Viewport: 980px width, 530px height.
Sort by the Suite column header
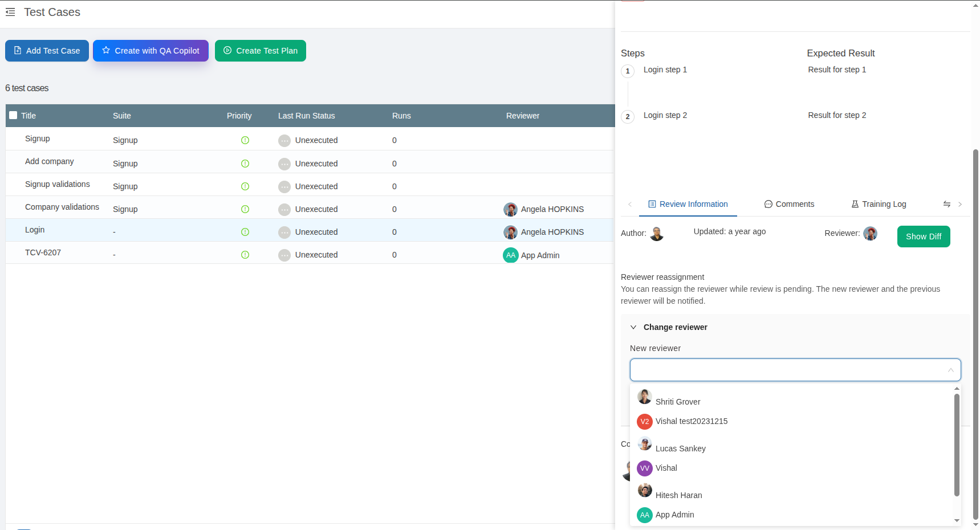click(x=122, y=116)
